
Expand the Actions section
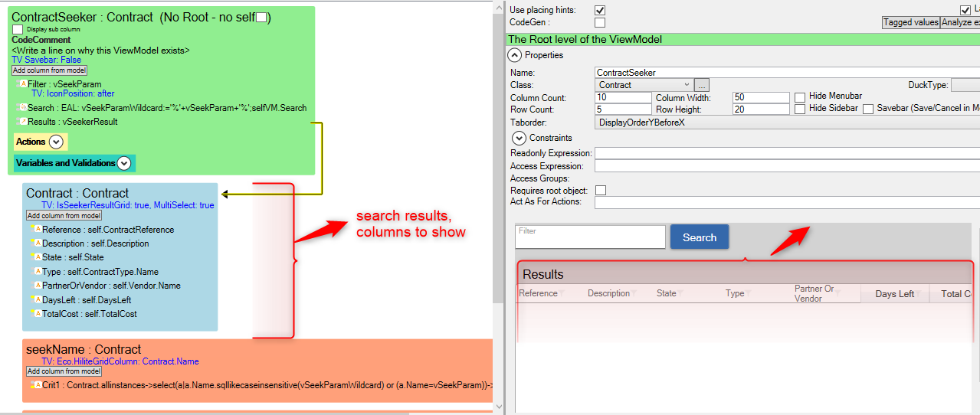point(56,142)
